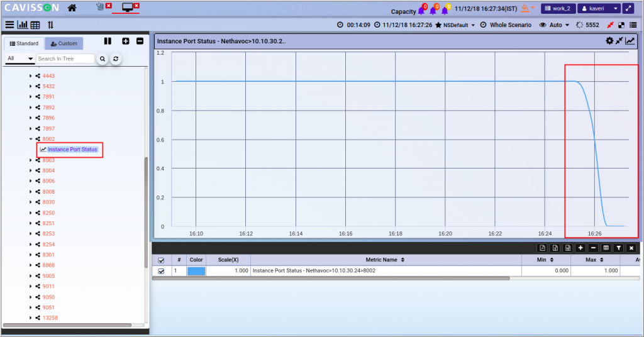
Task: Click the red pin icon
Action: tap(610, 25)
